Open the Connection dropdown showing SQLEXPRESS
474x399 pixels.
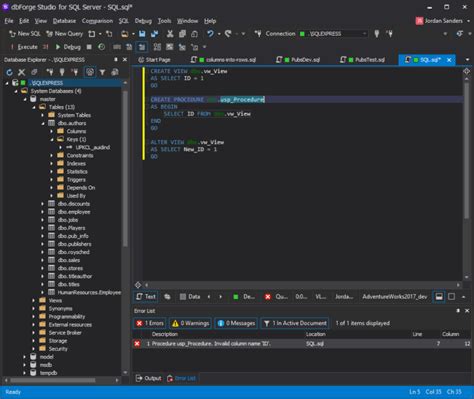point(333,34)
